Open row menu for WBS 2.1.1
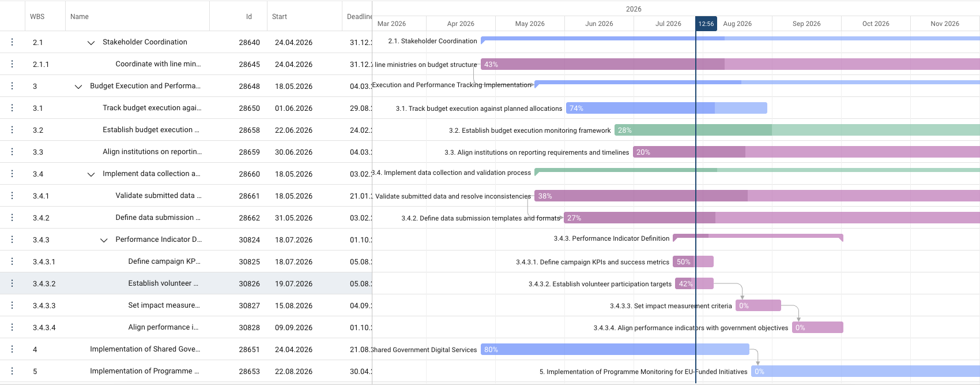The image size is (980, 385). tap(12, 64)
